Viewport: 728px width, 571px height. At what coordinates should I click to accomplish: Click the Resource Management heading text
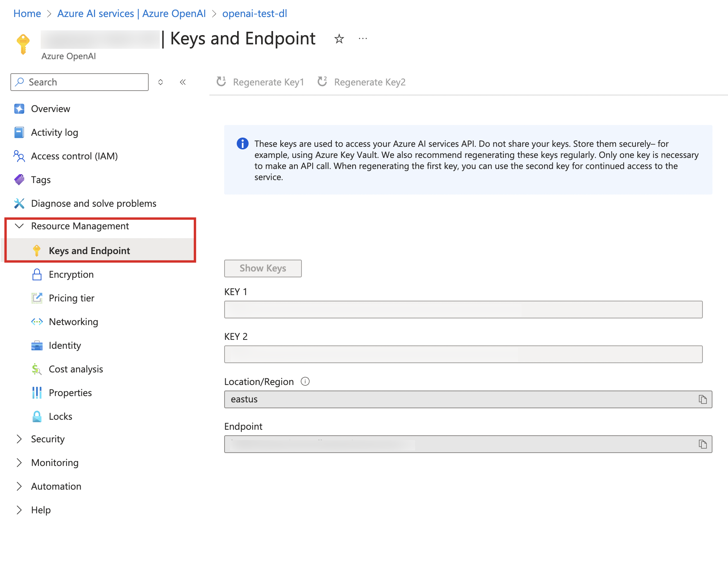coord(80,226)
